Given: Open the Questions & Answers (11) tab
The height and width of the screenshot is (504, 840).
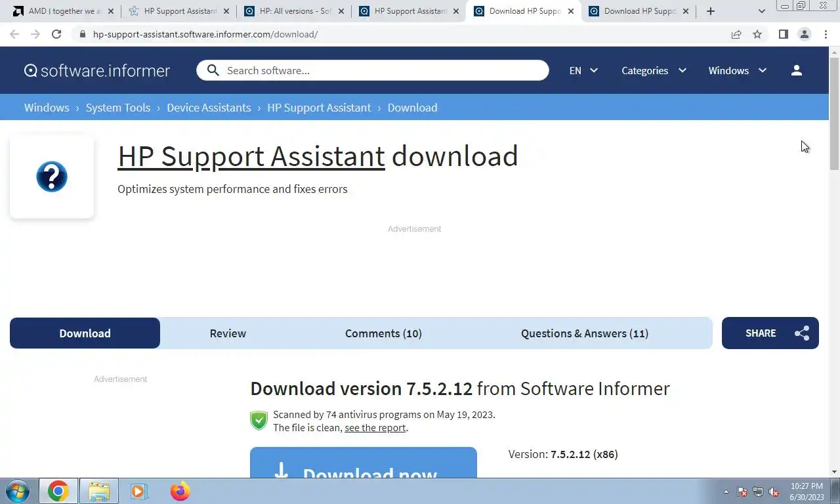Looking at the screenshot, I should tap(585, 333).
